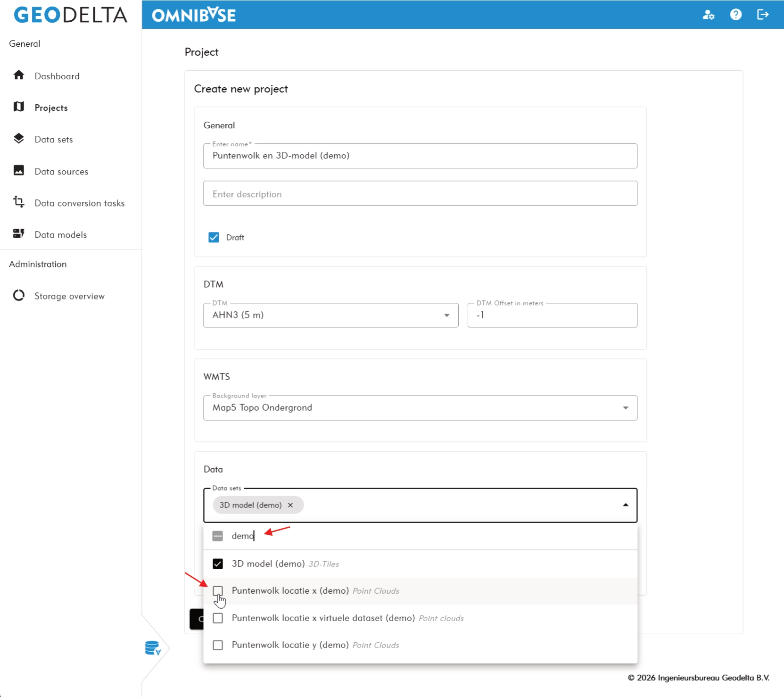Image resolution: width=784 pixels, height=697 pixels.
Task: Open Data models in the sidebar
Action: [x=60, y=235]
